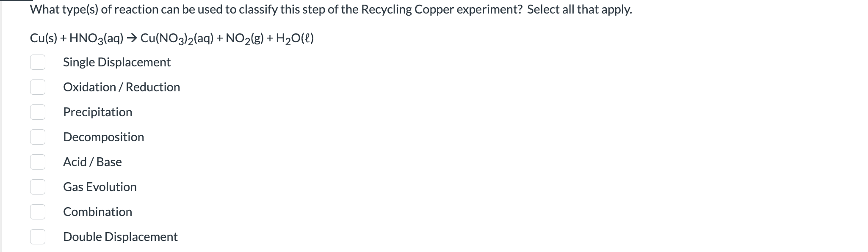Check the Oxidation / Reduction option
868x252 pixels.
pos(38,87)
